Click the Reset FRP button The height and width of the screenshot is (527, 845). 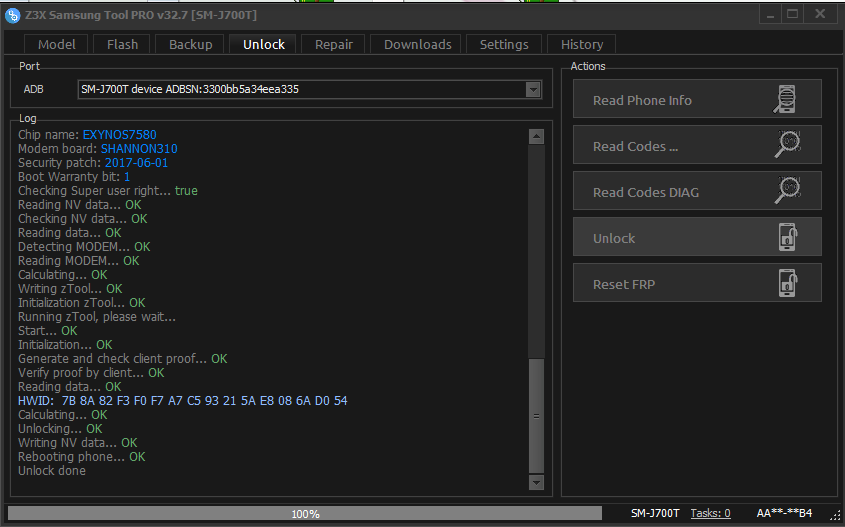click(697, 283)
